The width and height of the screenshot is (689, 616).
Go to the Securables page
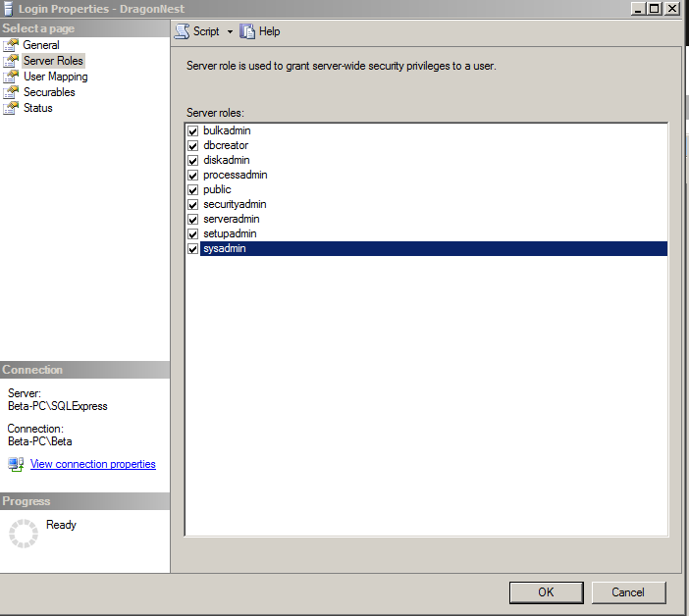pyautogui.click(x=49, y=92)
